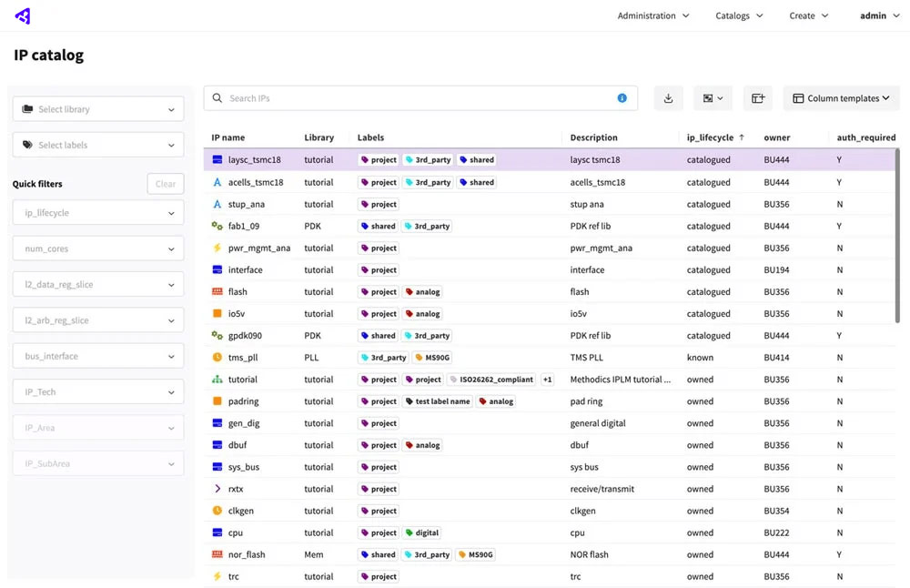This screenshot has width=910, height=588.
Task: Click the green tree icon next to tutorial
Action: coord(217,379)
